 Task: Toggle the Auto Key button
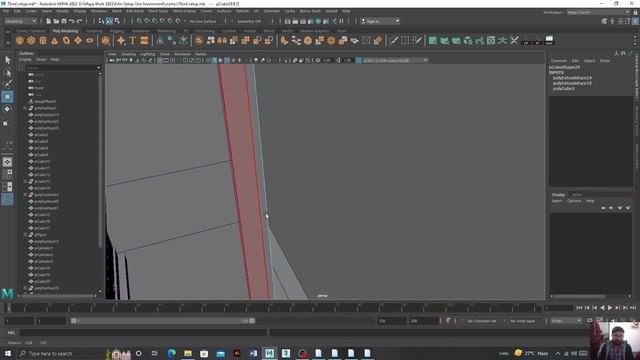coord(448,321)
